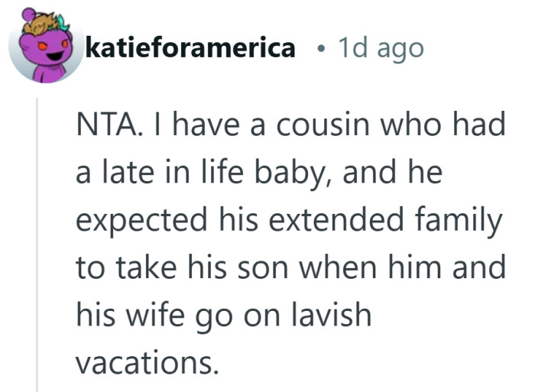
Task: Open the katieforamerica user profile link
Action: [191, 48]
